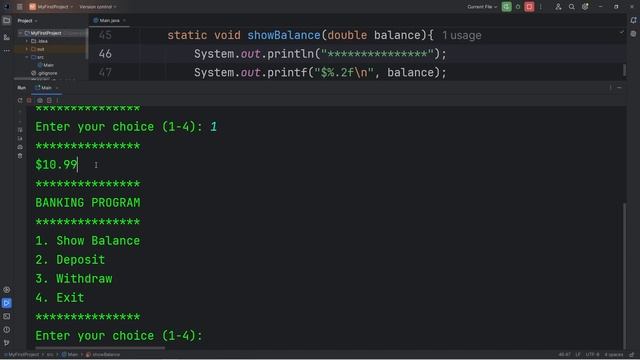Click showBalance method name in editor
The image size is (640, 360).
click(x=284, y=35)
